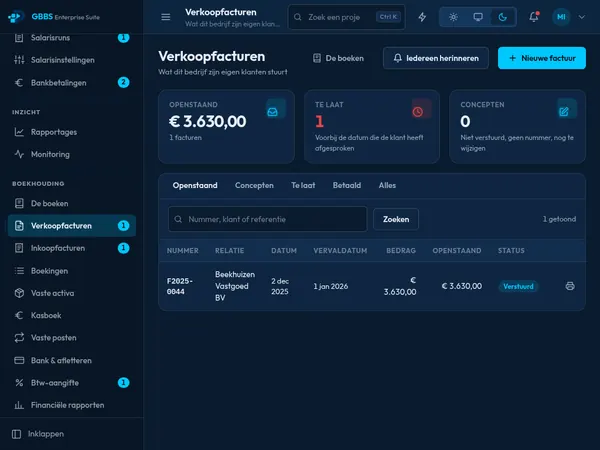The height and width of the screenshot is (450, 600).
Task: Select Verkoopfacturen in sidebar
Action: pos(72,226)
